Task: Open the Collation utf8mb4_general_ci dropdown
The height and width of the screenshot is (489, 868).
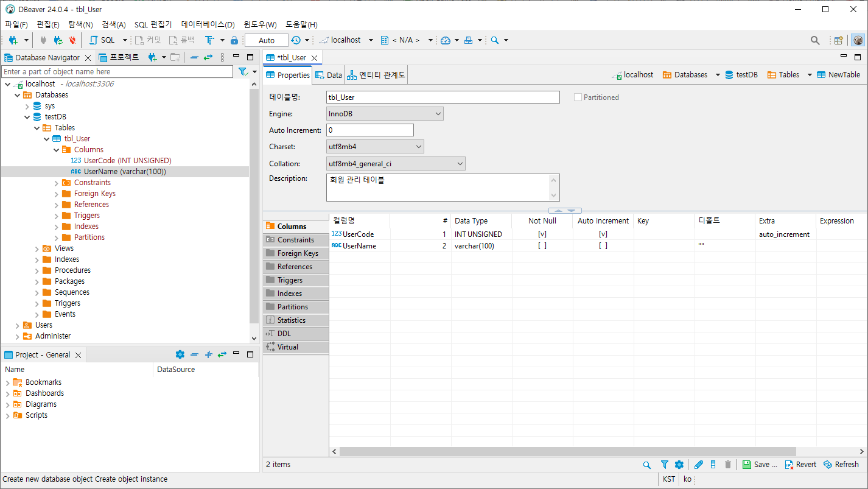Action: (x=396, y=164)
